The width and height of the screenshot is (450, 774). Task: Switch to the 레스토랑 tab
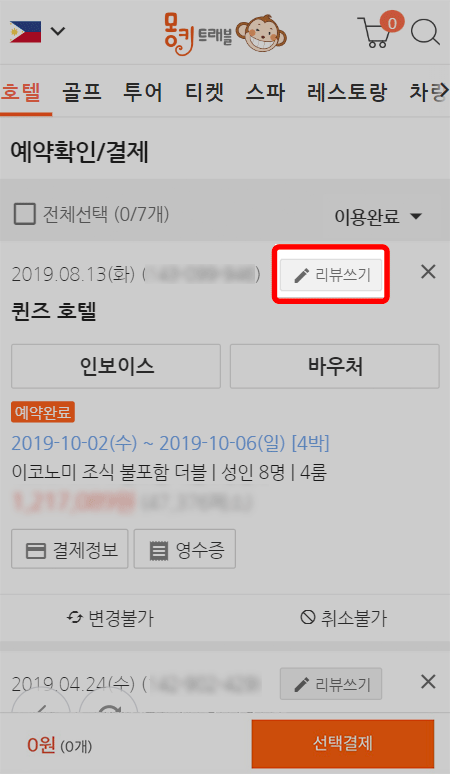click(346, 92)
